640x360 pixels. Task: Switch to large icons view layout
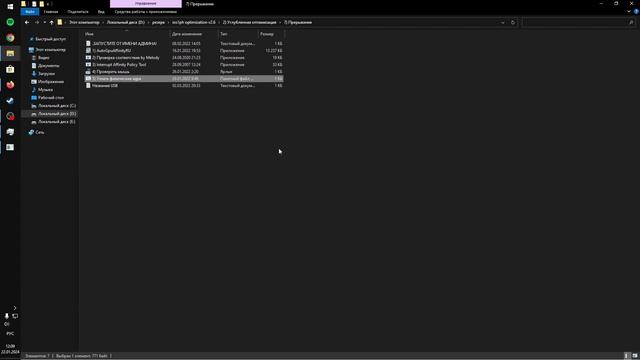[635, 356]
